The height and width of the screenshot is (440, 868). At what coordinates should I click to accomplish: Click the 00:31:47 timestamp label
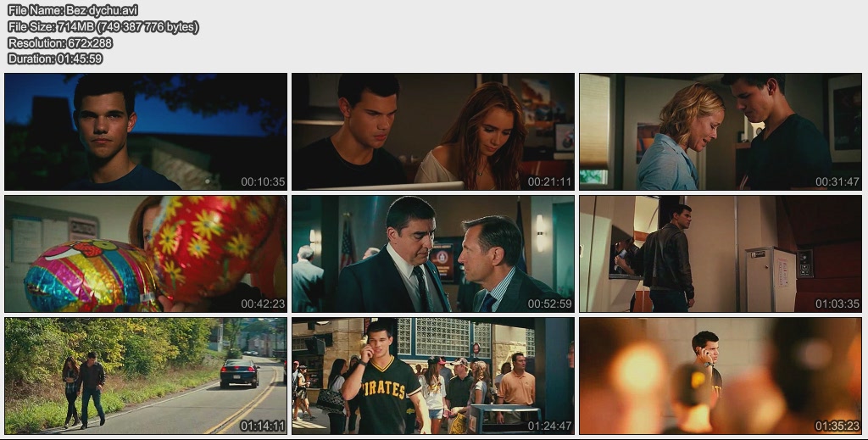pos(837,181)
